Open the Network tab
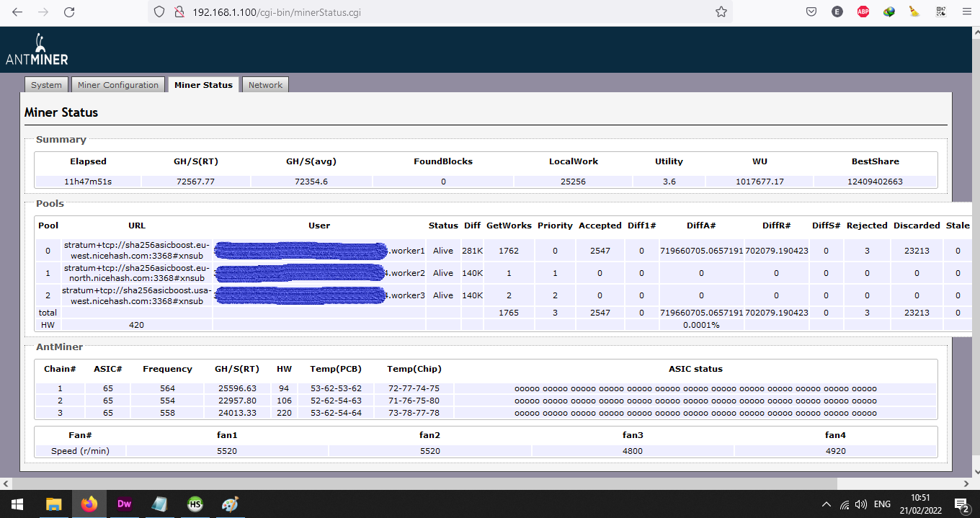980x518 pixels. (265, 84)
